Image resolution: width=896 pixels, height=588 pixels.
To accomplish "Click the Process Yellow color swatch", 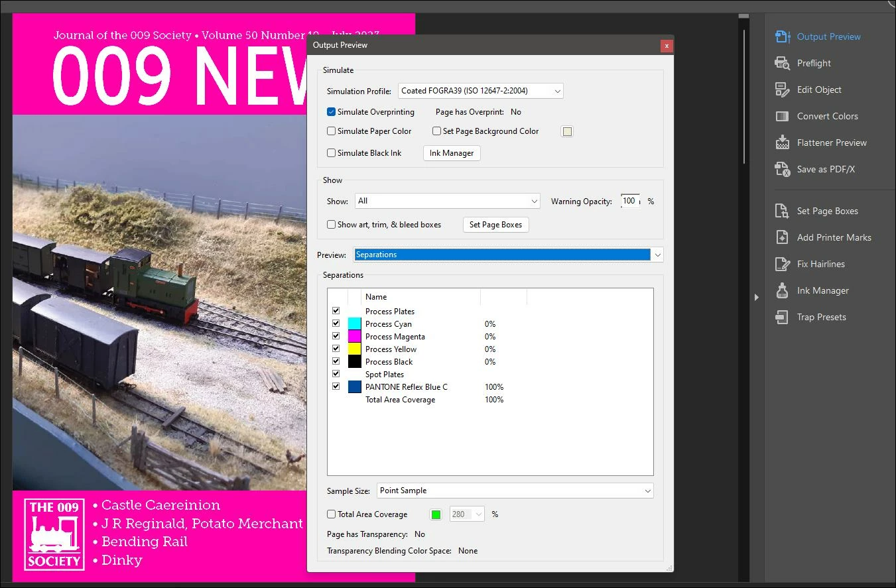I will tap(355, 349).
